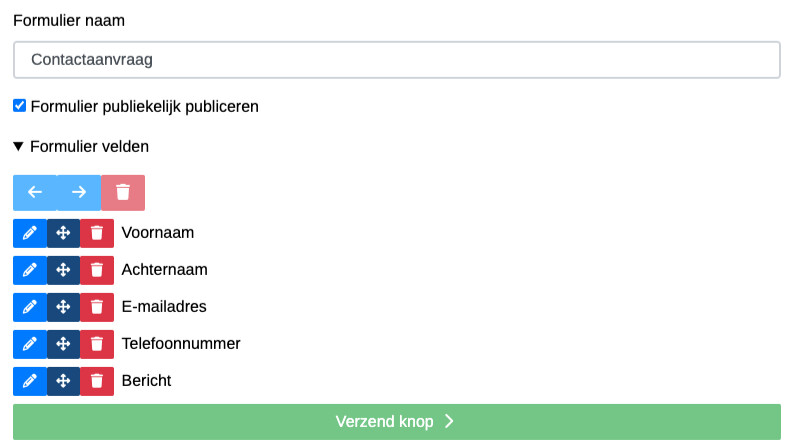The image size is (797, 448).
Task: Uncheck Formulier publiekelijk publiceren checkbox
Action: pyautogui.click(x=20, y=105)
